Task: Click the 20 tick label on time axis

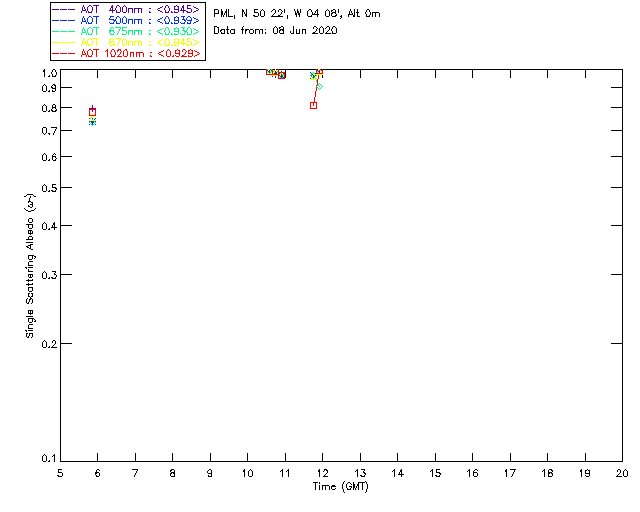Action: 621,472
